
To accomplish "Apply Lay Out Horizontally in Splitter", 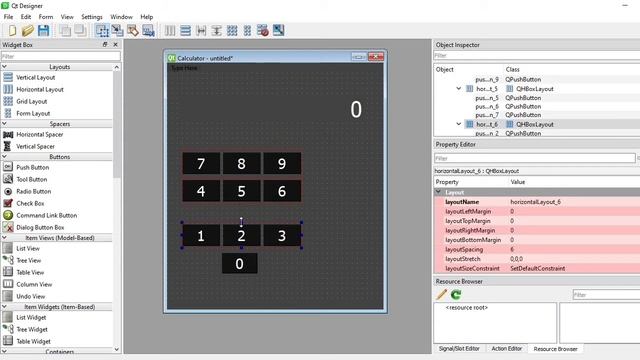I will pos(201,31).
